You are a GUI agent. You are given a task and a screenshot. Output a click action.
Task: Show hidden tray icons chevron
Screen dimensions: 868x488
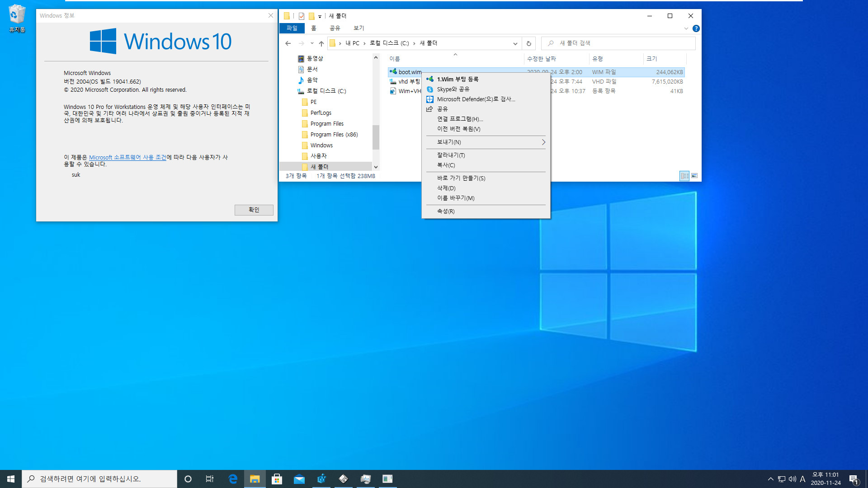coord(771,479)
